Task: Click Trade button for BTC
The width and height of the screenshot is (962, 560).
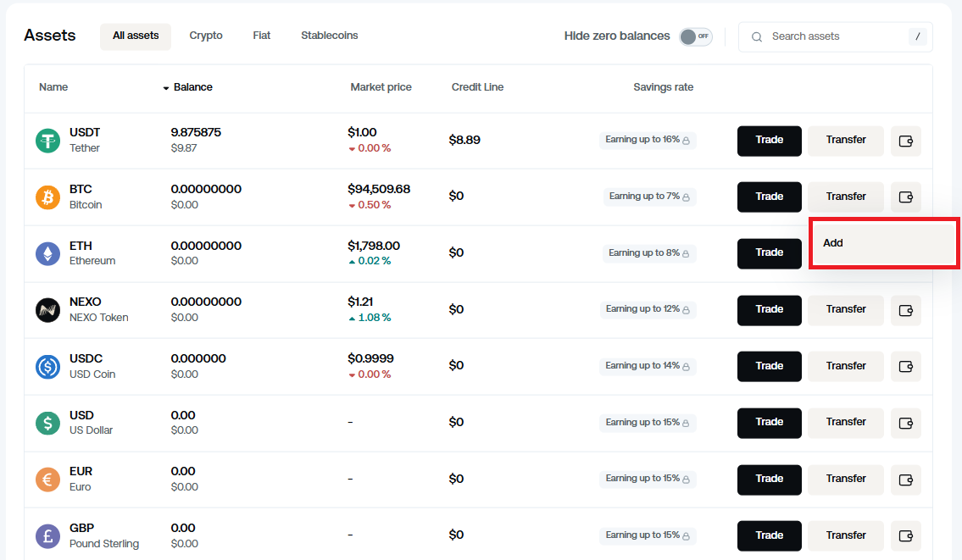Action: click(x=770, y=197)
